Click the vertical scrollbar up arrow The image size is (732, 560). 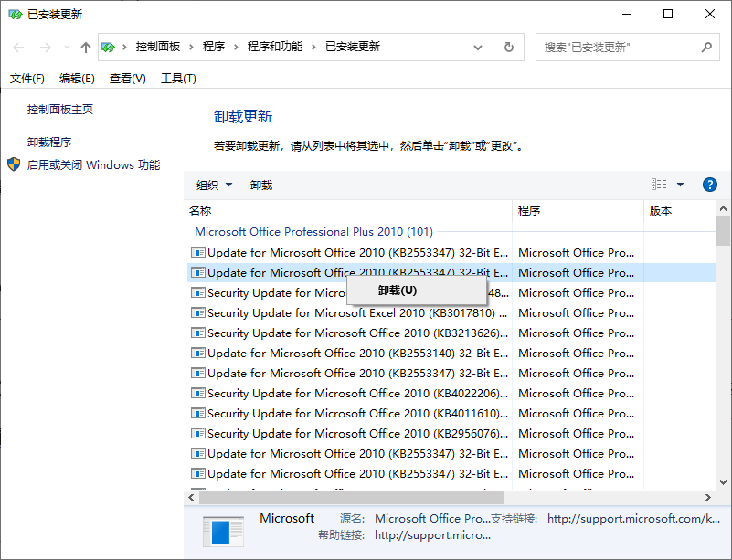pos(723,208)
